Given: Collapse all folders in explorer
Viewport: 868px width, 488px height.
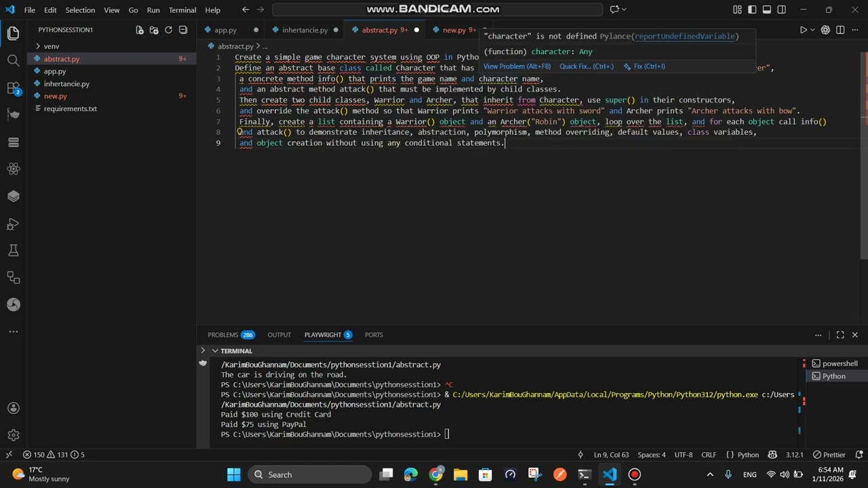Looking at the screenshot, I should (x=183, y=30).
